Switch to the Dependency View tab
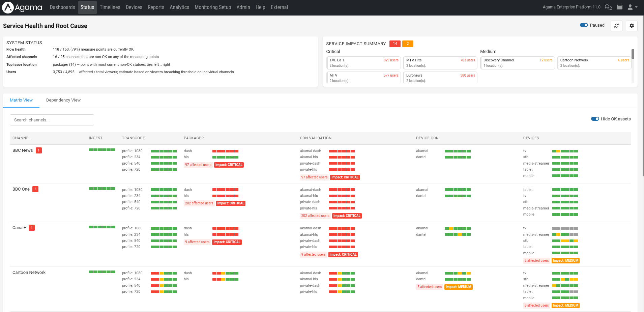 pos(63,100)
